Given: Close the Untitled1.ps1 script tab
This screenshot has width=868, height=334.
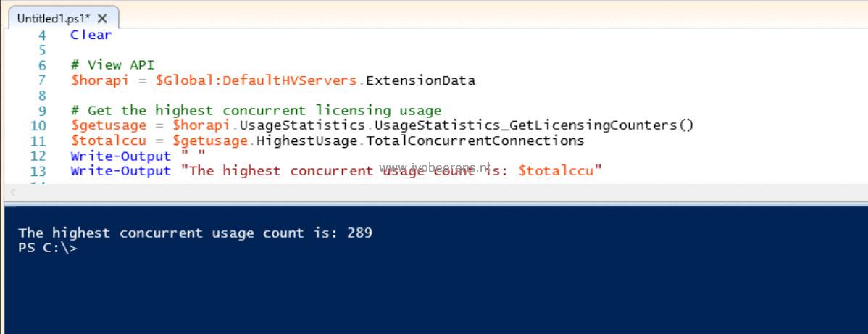Looking at the screenshot, I should [x=102, y=19].
